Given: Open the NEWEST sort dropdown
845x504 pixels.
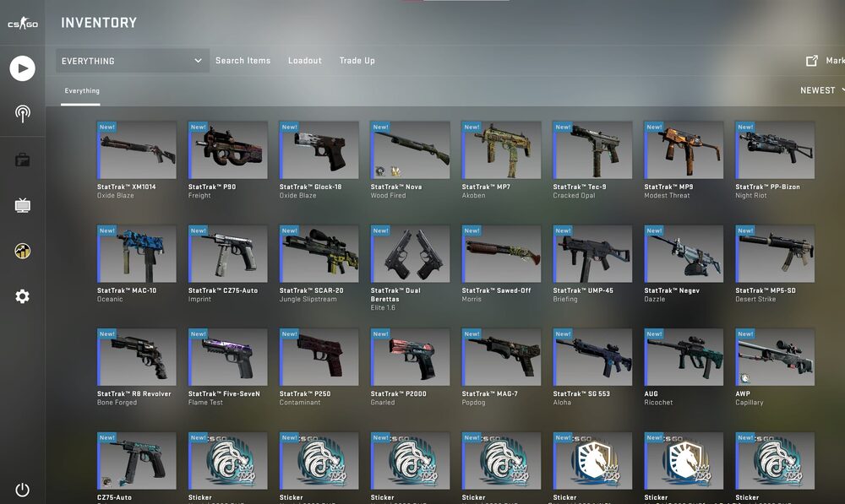Looking at the screenshot, I should click(822, 90).
